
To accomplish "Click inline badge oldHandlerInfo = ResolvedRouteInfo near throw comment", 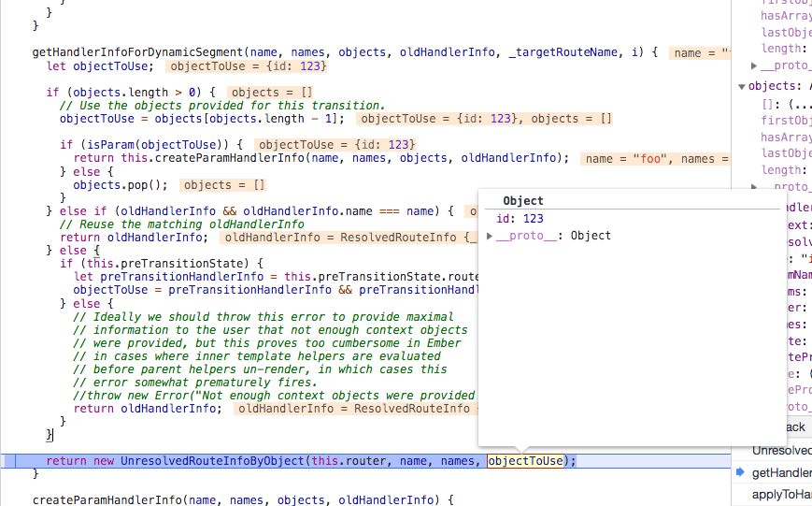I will coord(355,409).
